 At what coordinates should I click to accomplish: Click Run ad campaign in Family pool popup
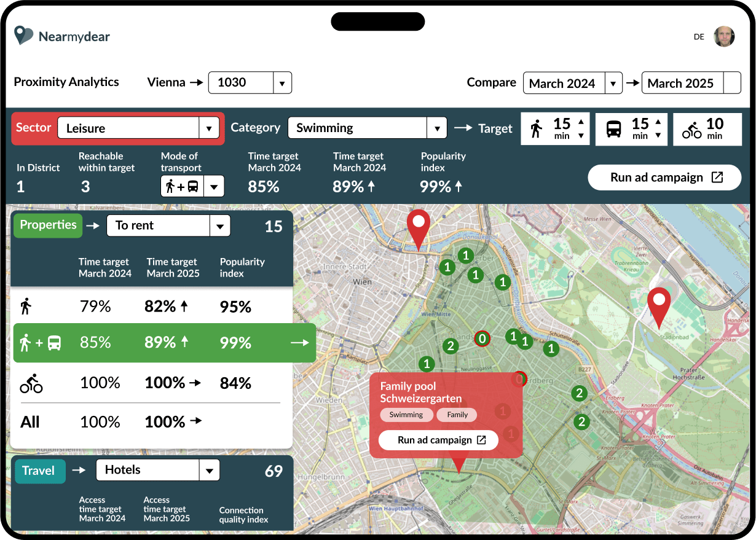[x=438, y=440]
